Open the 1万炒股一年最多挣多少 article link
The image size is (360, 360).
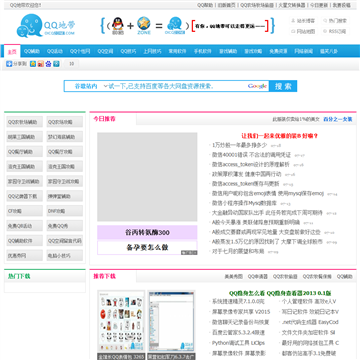[x=239, y=145]
